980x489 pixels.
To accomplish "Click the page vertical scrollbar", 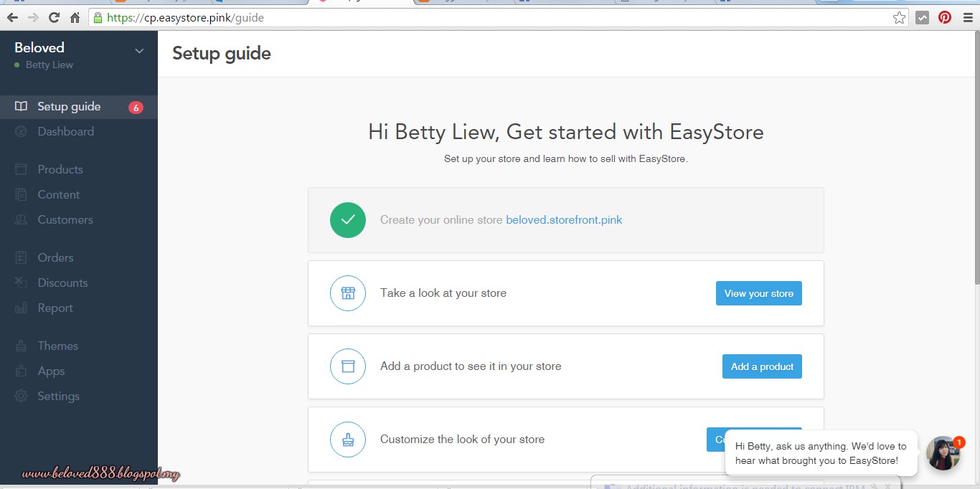I will (976, 158).
